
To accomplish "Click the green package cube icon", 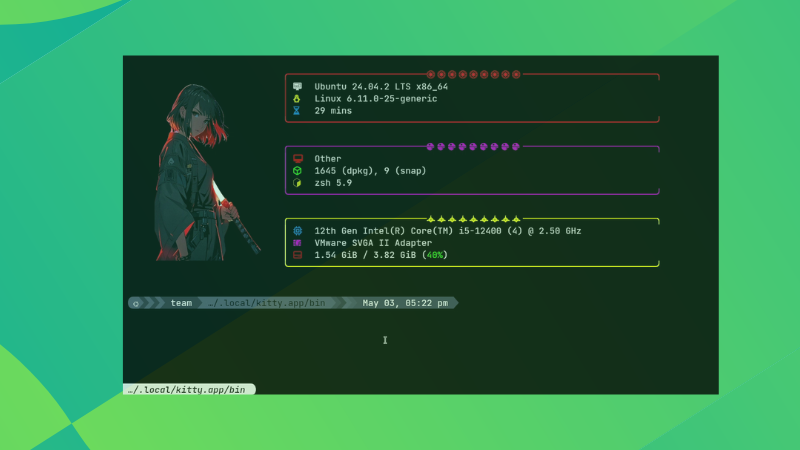I will point(297,171).
